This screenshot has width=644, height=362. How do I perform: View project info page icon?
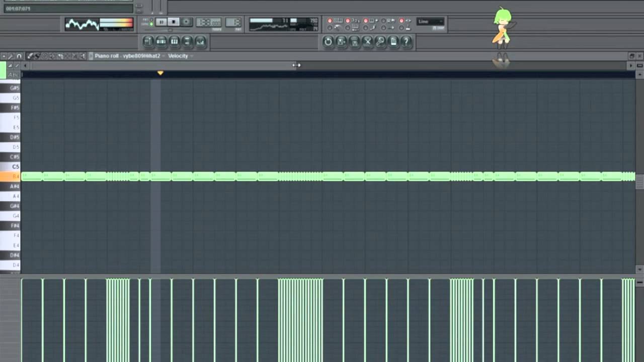click(x=393, y=42)
